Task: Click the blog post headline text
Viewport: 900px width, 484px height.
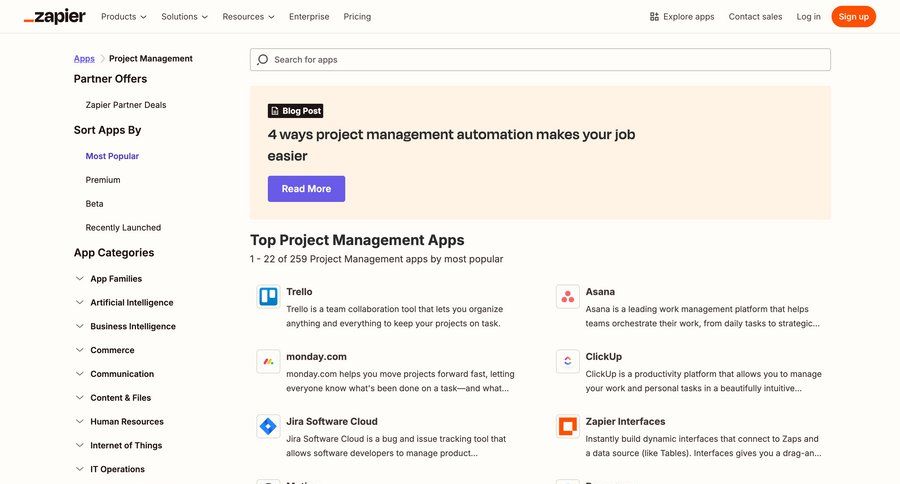Action: click(451, 145)
